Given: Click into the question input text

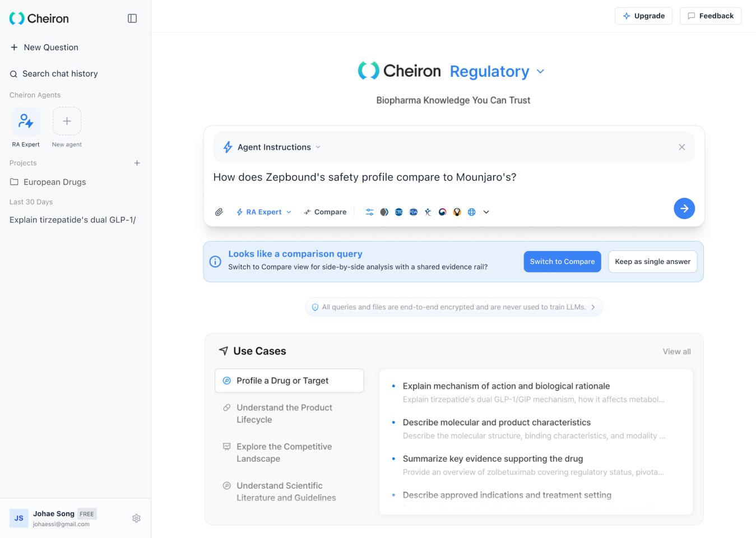Looking at the screenshot, I should (365, 177).
